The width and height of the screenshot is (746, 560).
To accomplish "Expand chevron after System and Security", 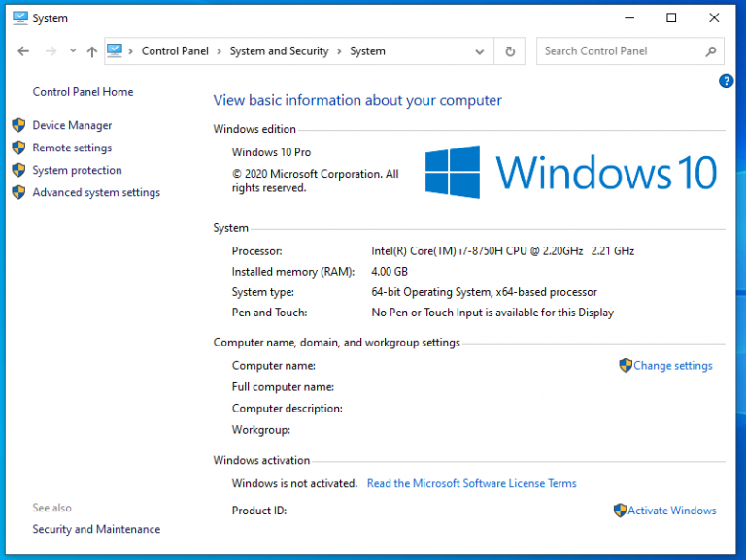I will point(339,51).
